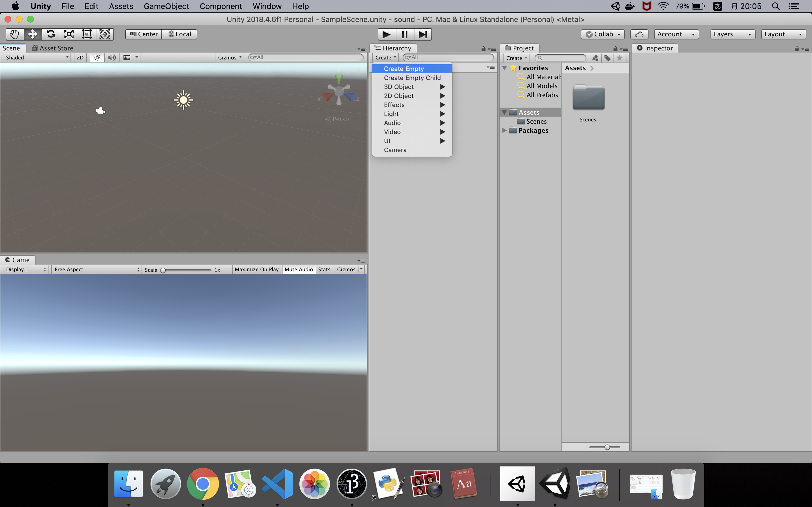Toggle scene audio speaker icon
Screen dimensions: 812x507
click(112, 58)
